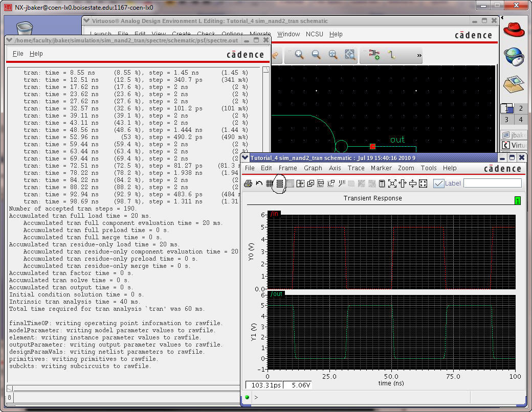Viewport: 532px width, 412px height.
Task: Expand the schematic toolbar overflow chevron
Action: pyautogui.click(x=419, y=55)
